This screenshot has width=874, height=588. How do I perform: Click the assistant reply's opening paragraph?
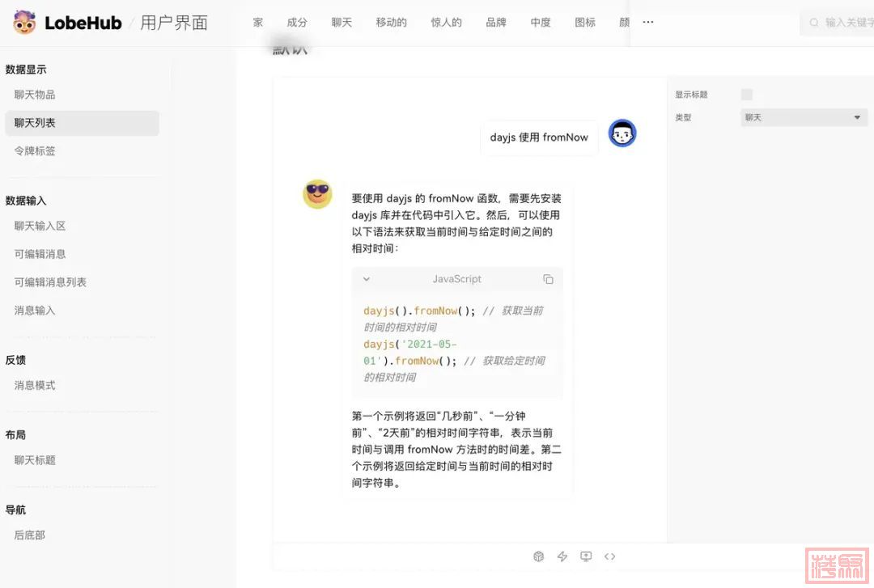(456, 223)
